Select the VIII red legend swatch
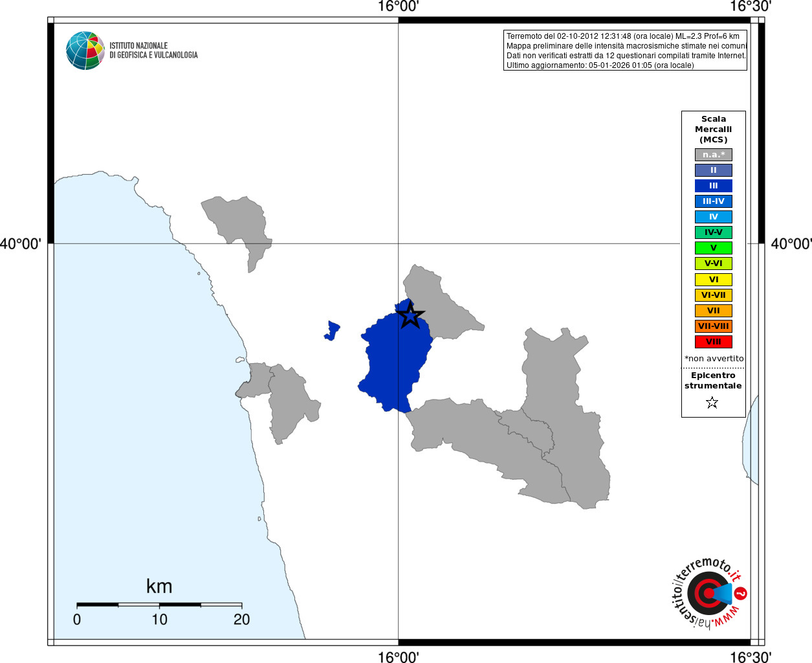This screenshot has width=812, height=663. [714, 342]
